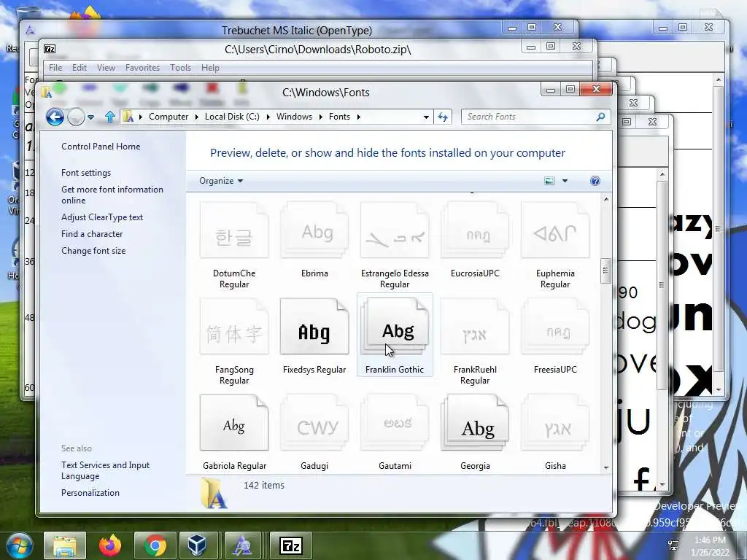The height and width of the screenshot is (560, 747).
Task: Expand the view options dropdown arrow
Action: click(x=565, y=181)
